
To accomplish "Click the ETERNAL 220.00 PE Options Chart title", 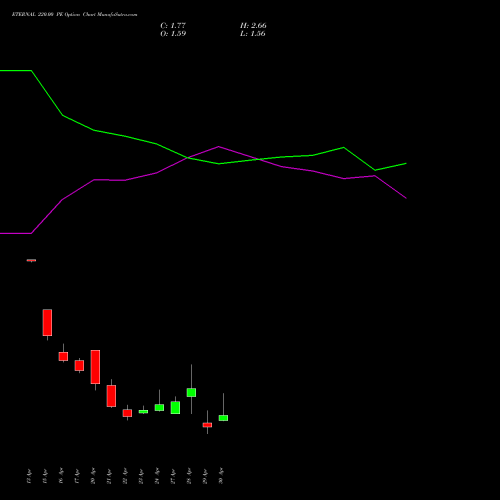I will coord(74,14).
